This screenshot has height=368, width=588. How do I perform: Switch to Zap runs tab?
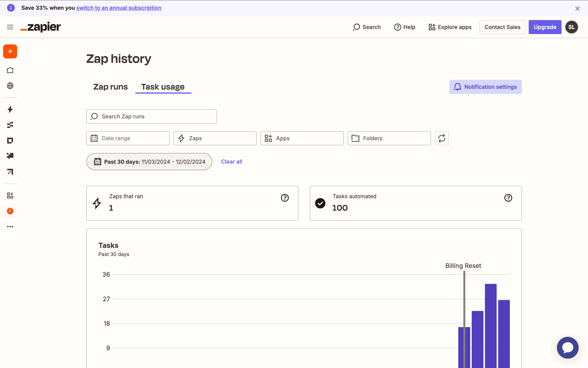[x=110, y=87]
